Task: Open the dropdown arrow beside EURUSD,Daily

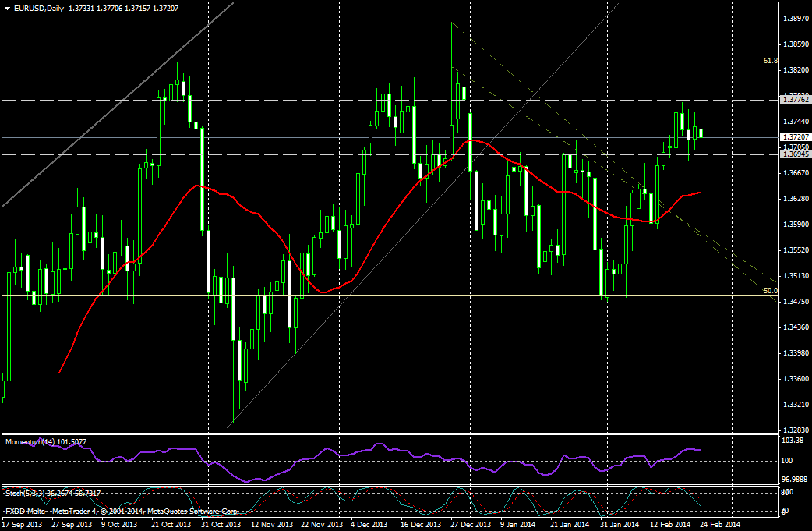Action: coord(7,7)
